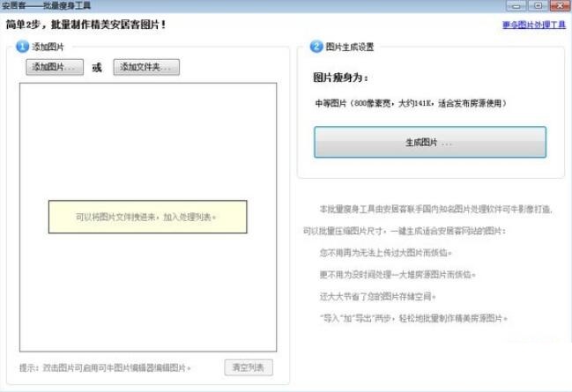The width and height of the screenshot is (572, 392).
Task: Click the yellow drag-in hint box
Action: 147,217
